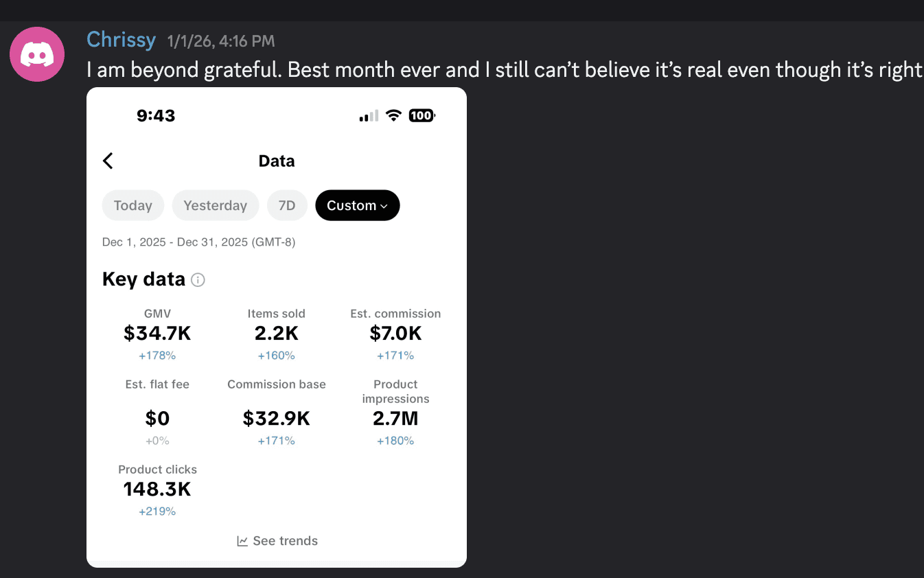Screen dimensions: 924x578
Task: Click the message timestamp 1/1/26, 4:16 PM
Action: (220, 41)
